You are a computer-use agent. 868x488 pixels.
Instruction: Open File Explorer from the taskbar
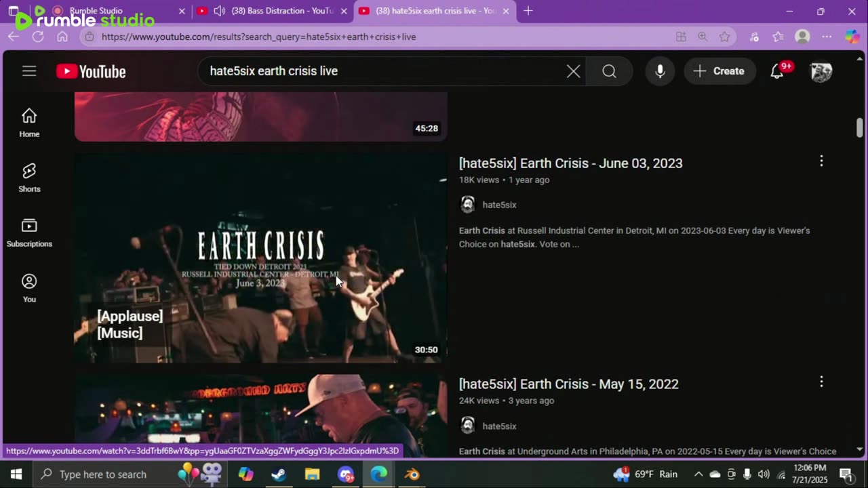(x=312, y=474)
